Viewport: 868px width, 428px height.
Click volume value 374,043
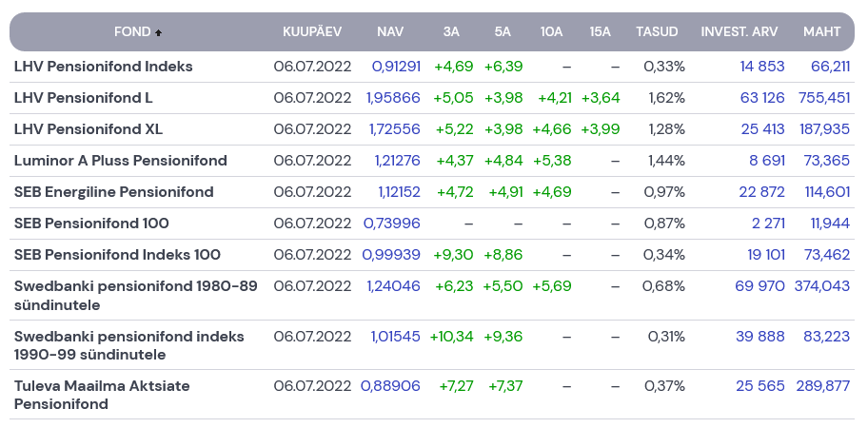tap(822, 287)
